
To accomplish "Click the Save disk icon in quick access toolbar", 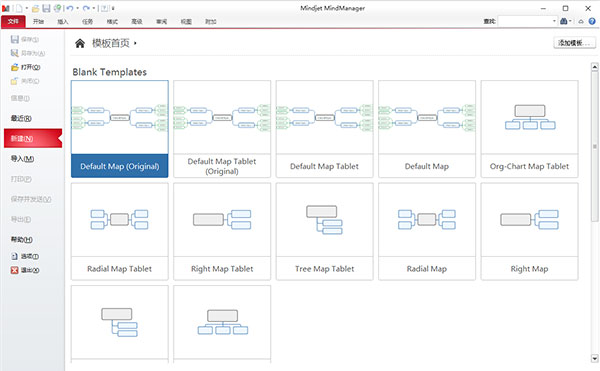I will (46, 8).
